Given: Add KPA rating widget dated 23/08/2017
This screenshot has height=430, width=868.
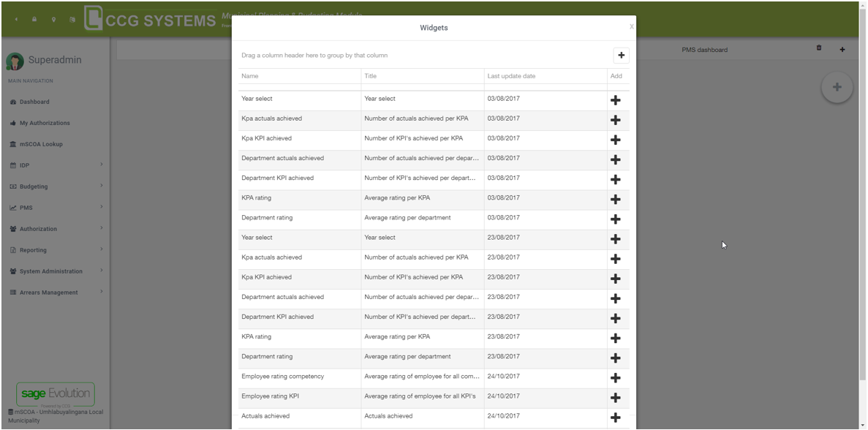Looking at the screenshot, I should pos(615,338).
